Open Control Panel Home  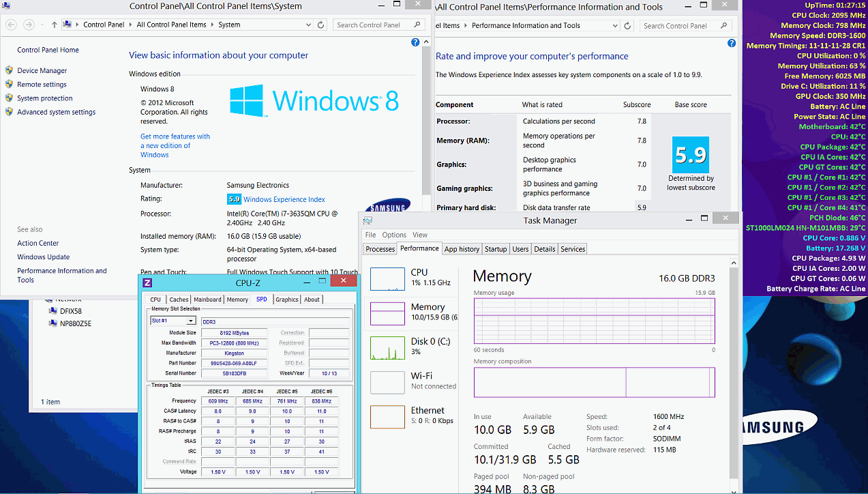48,50
